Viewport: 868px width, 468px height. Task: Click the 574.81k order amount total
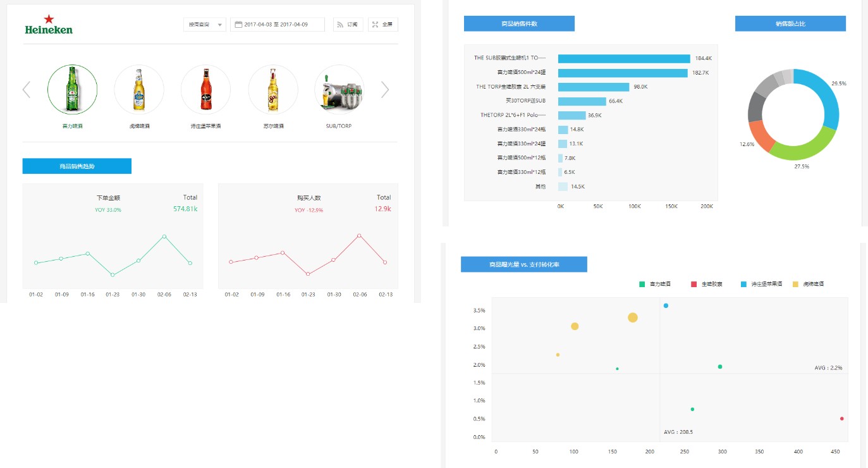point(185,209)
